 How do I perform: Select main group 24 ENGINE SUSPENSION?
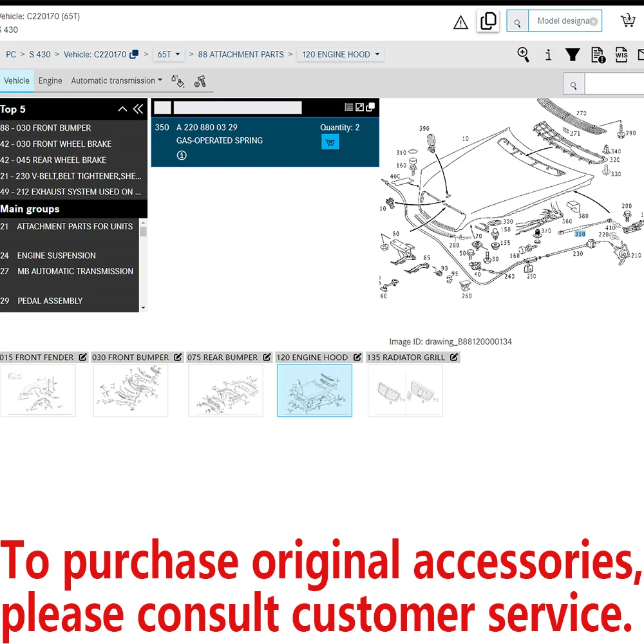click(70, 256)
